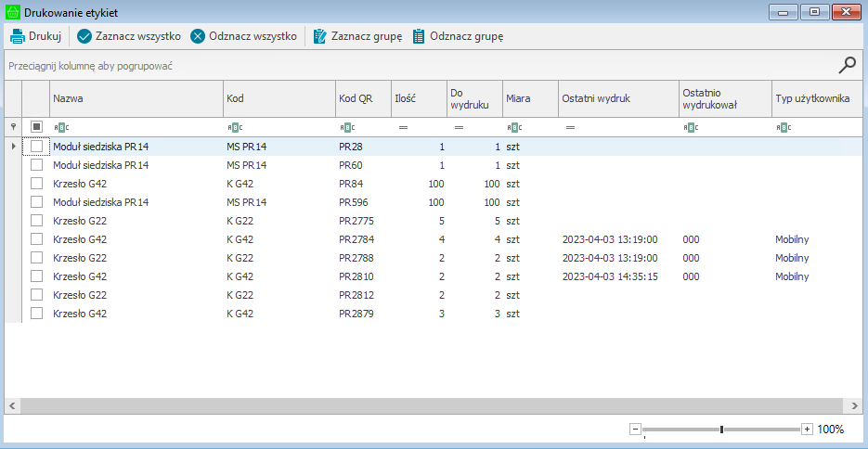The height and width of the screenshot is (449, 868).
Task: Click zoom out minus icon
Action: (x=635, y=430)
